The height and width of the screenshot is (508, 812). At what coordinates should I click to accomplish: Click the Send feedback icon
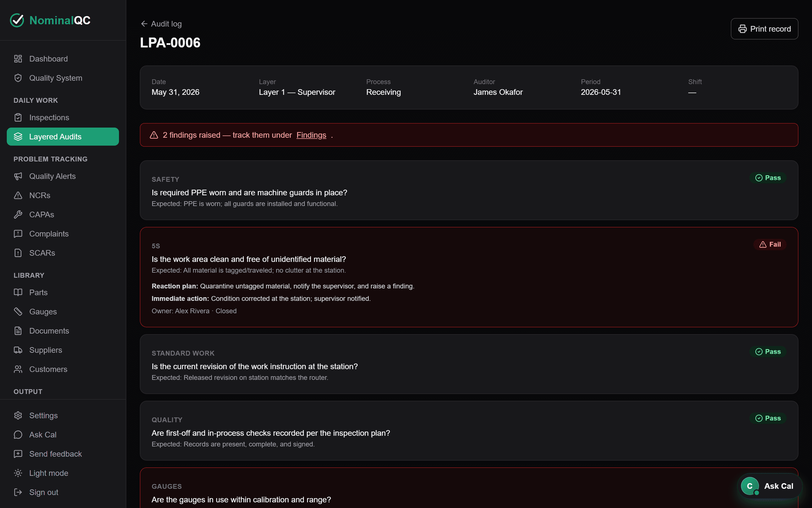(18, 454)
